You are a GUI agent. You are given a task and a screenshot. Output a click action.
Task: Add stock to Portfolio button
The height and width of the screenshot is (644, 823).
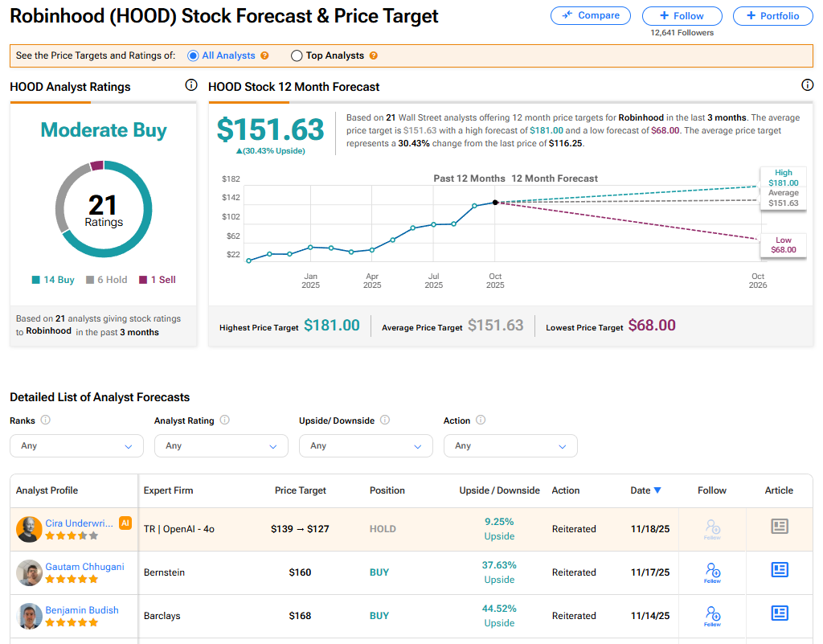772,16
